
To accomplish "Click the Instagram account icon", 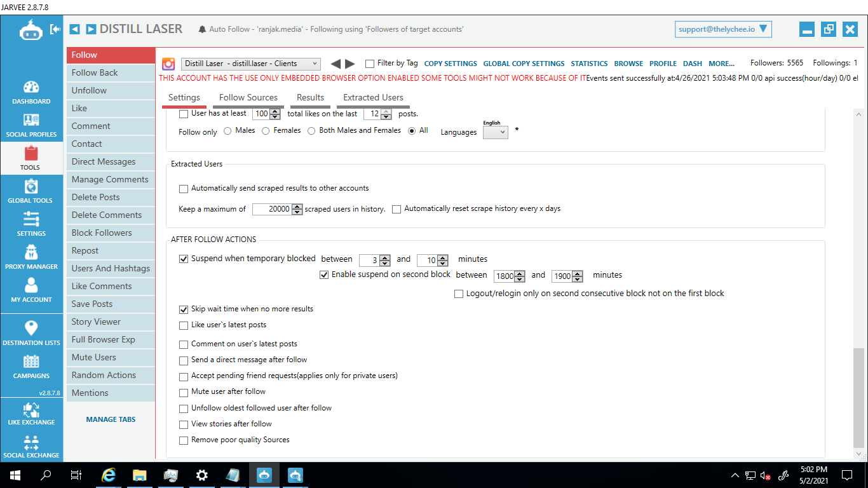I will (168, 64).
